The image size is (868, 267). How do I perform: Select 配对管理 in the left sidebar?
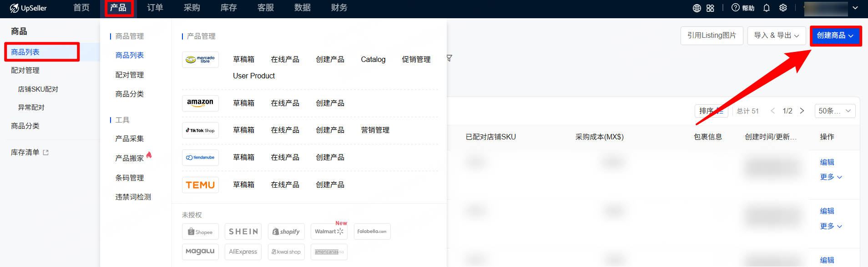pos(25,70)
